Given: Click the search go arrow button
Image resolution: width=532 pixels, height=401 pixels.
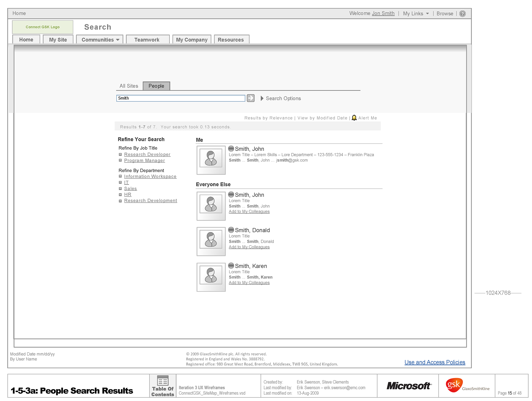Looking at the screenshot, I should coord(250,98).
